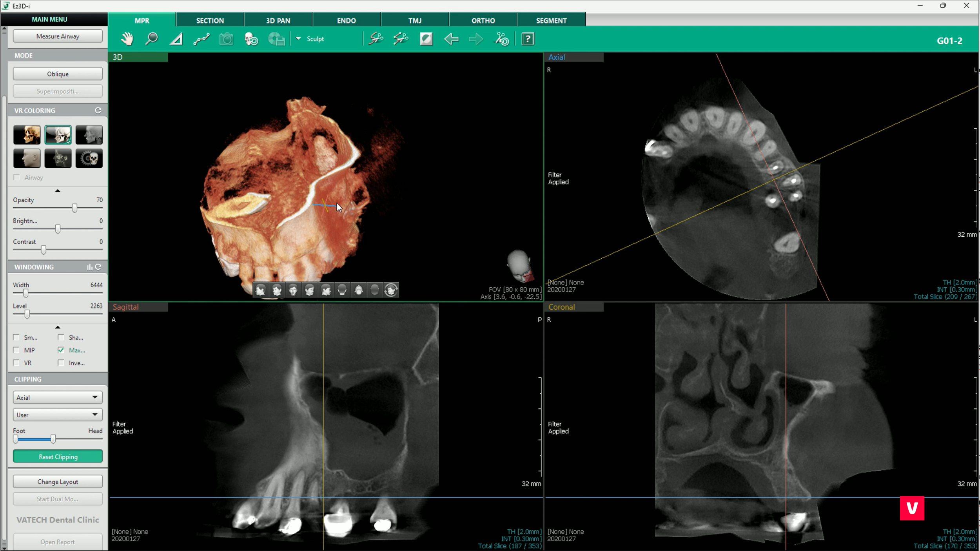Open the Sculpt dropdown arrow
The width and height of the screenshot is (980, 551).
pyautogui.click(x=298, y=38)
